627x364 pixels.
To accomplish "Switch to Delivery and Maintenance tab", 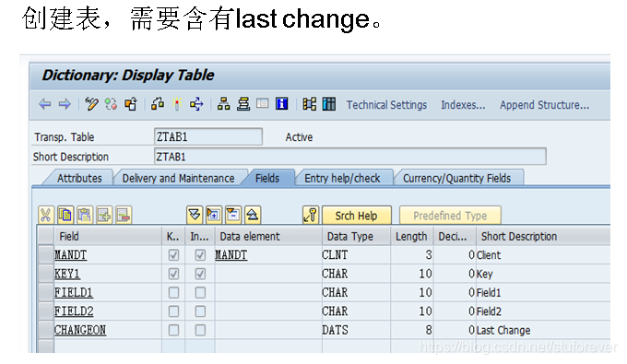I will 178,178.
